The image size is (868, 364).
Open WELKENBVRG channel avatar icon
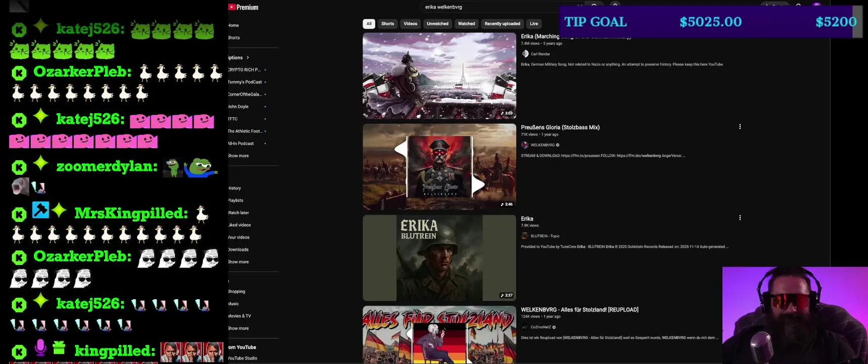pyautogui.click(x=525, y=145)
